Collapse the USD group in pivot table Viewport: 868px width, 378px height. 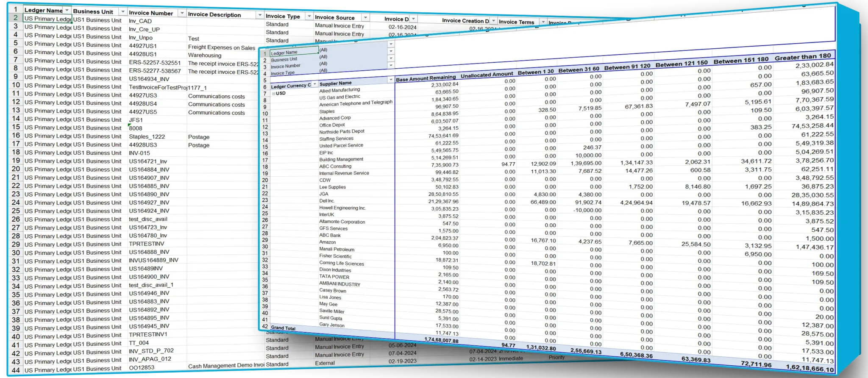(x=274, y=93)
